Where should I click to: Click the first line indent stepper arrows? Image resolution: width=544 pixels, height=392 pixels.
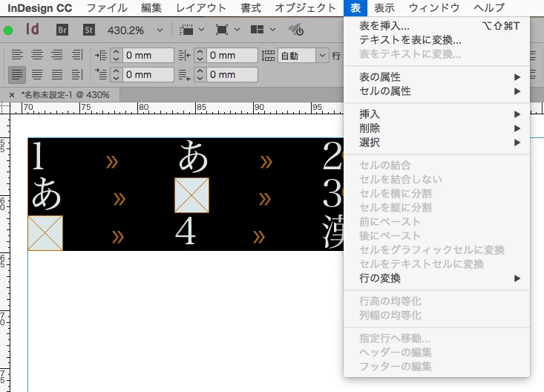coord(117,75)
